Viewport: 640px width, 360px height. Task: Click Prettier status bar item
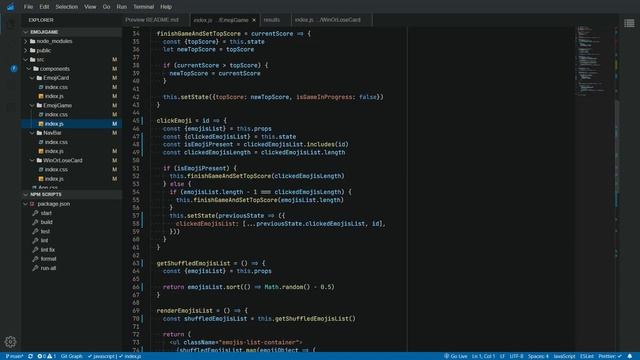(x=610, y=356)
